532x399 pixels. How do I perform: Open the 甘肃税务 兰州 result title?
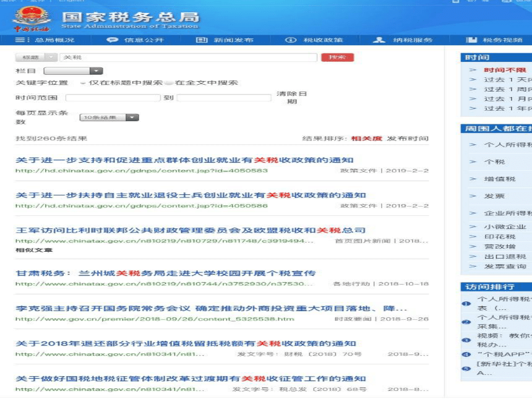[x=166, y=273]
